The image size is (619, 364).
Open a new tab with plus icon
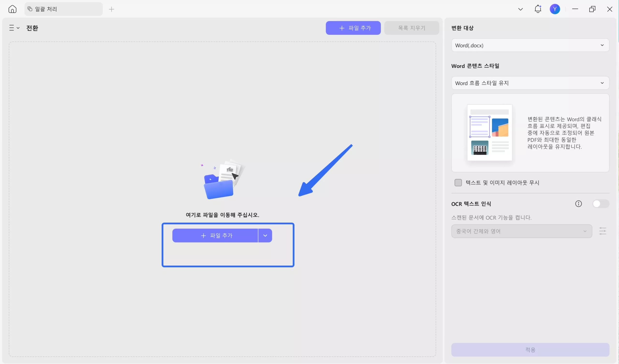(x=111, y=9)
